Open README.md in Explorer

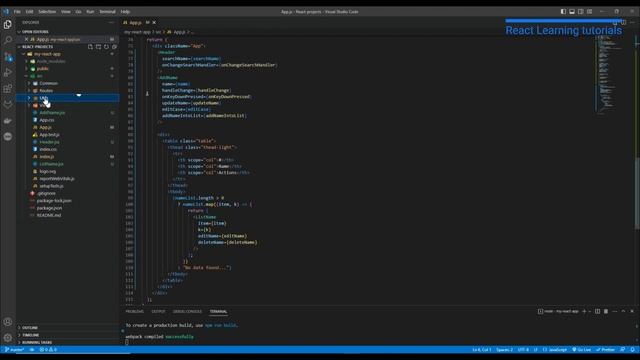pyautogui.click(x=49, y=215)
